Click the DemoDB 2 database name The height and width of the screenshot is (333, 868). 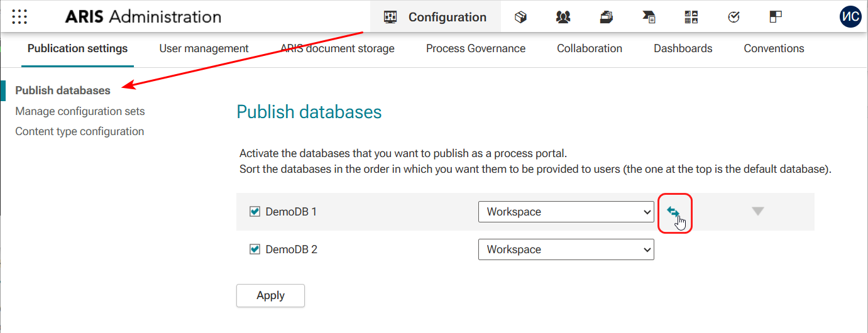click(291, 249)
